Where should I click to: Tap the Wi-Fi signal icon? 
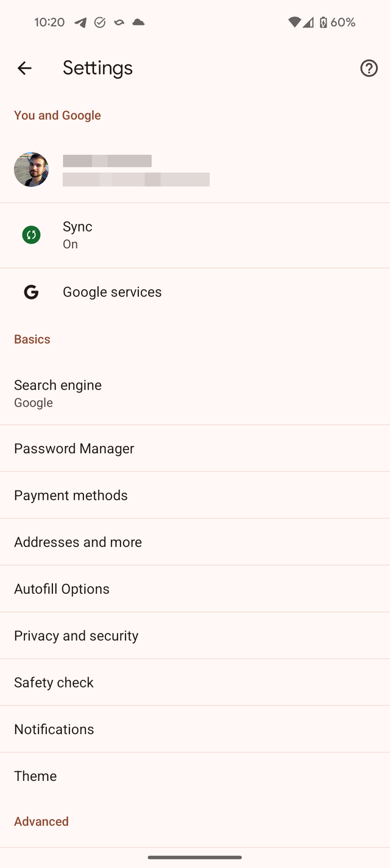pos(294,23)
